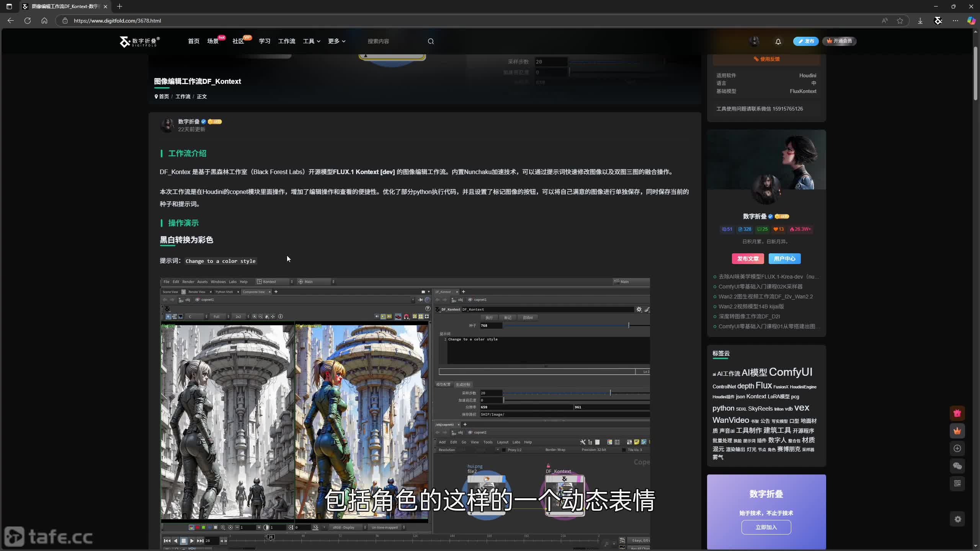Click the 立即加入 button
The height and width of the screenshot is (551, 980).
(x=766, y=527)
